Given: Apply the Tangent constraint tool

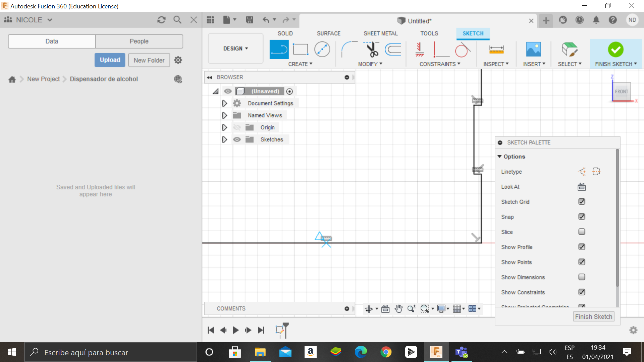Looking at the screenshot, I should point(463,49).
